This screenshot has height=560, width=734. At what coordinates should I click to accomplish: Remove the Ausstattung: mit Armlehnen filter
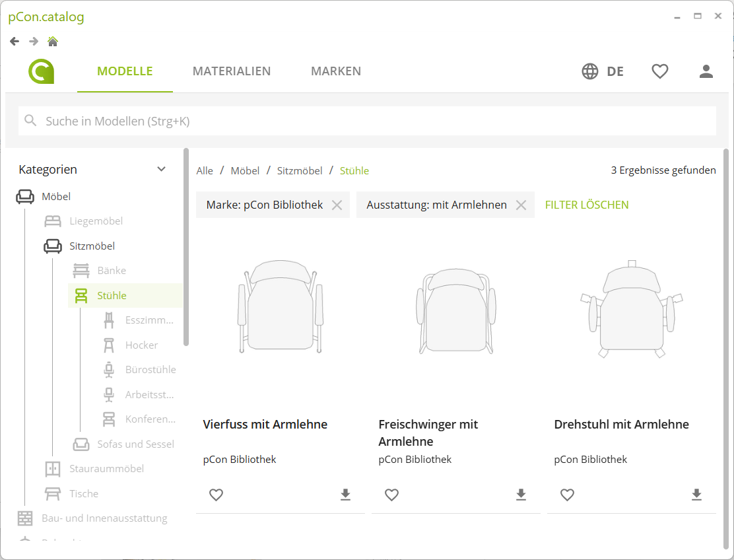point(521,205)
